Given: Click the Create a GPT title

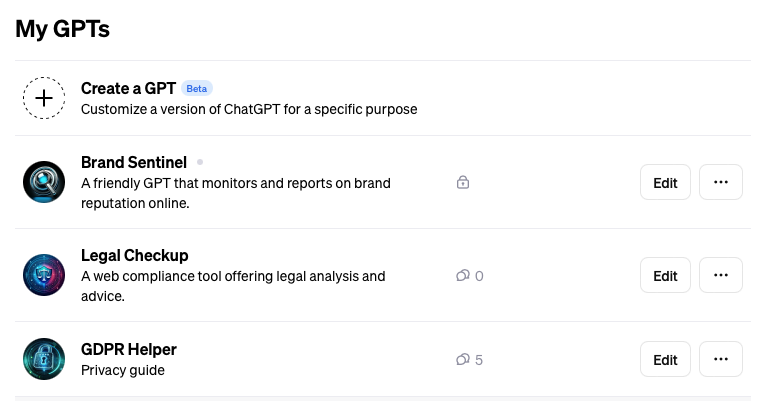Looking at the screenshot, I should pos(128,89).
